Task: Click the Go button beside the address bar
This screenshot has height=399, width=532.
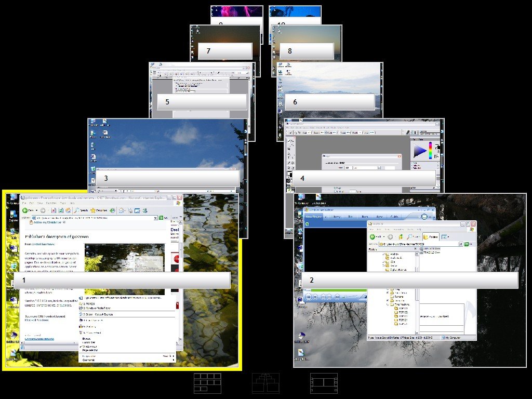Action: tap(161, 218)
